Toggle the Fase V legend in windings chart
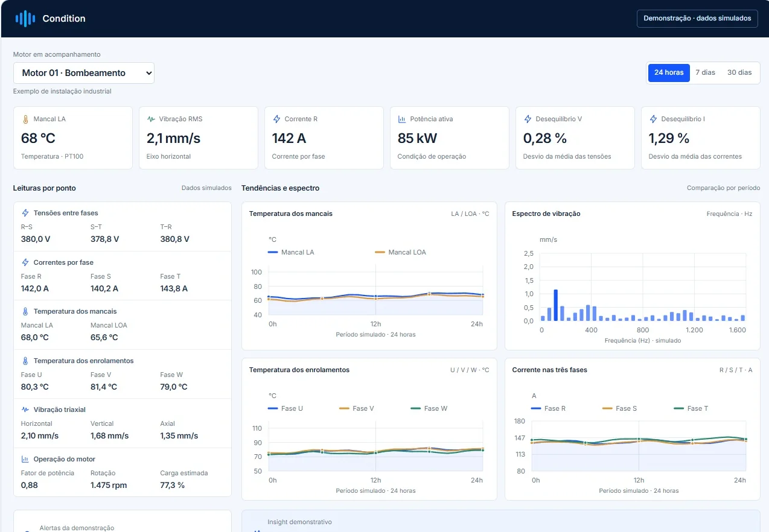The height and width of the screenshot is (532, 769). [x=357, y=408]
